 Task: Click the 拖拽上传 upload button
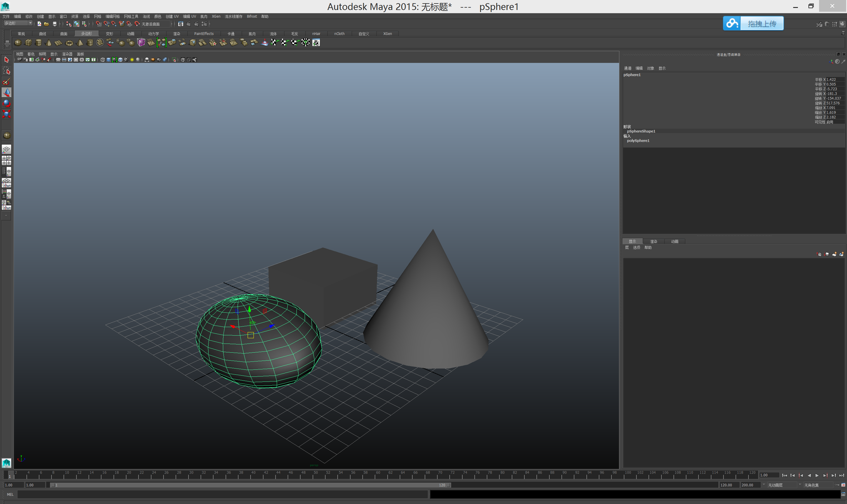[x=753, y=24]
